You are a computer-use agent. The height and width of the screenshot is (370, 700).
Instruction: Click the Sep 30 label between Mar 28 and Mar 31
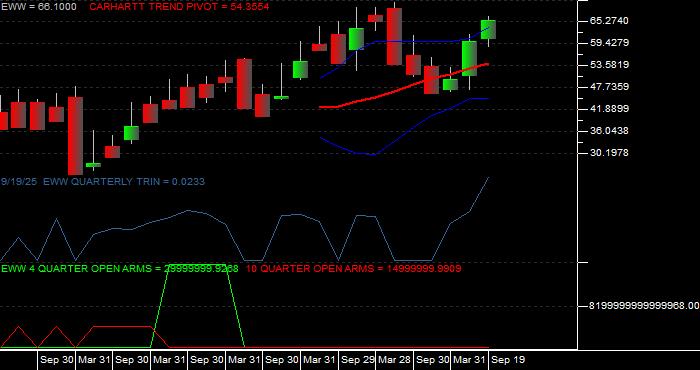click(433, 360)
